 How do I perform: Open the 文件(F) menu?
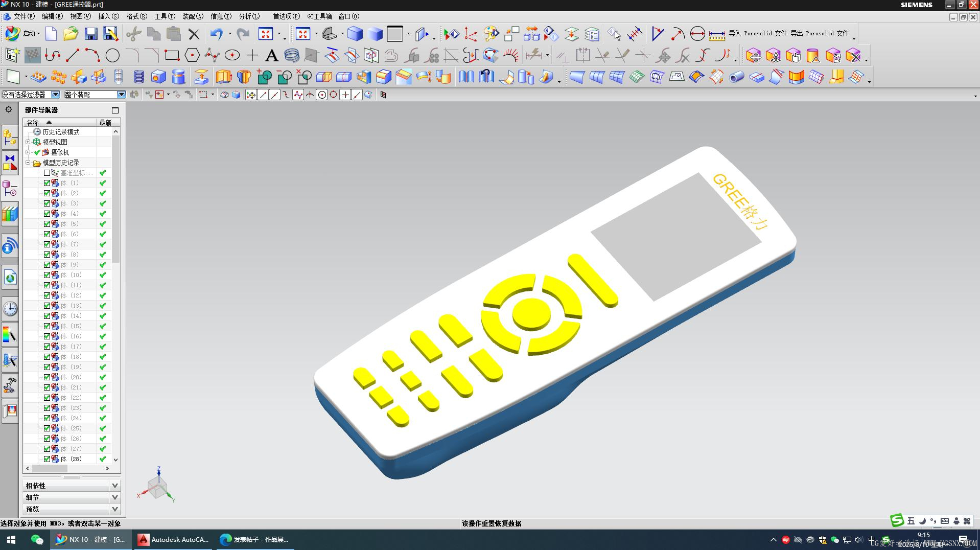(24, 16)
